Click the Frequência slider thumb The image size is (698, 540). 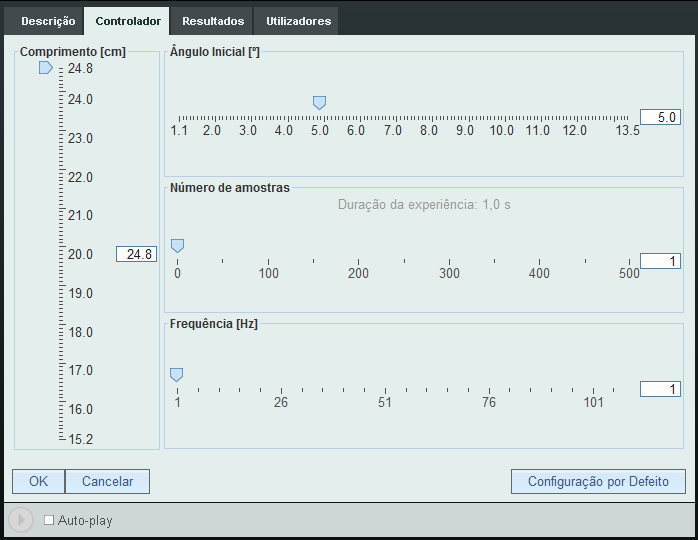click(x=177, y=375)
